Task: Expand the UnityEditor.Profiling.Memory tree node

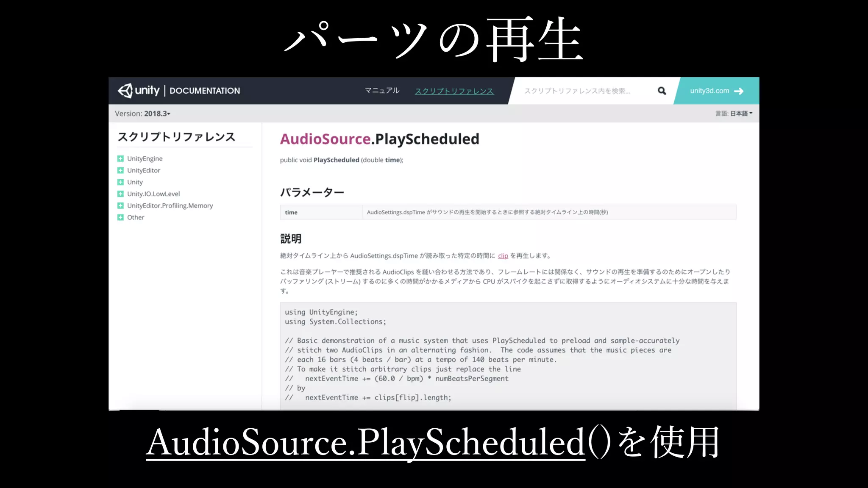Action: tap(120, 205)
